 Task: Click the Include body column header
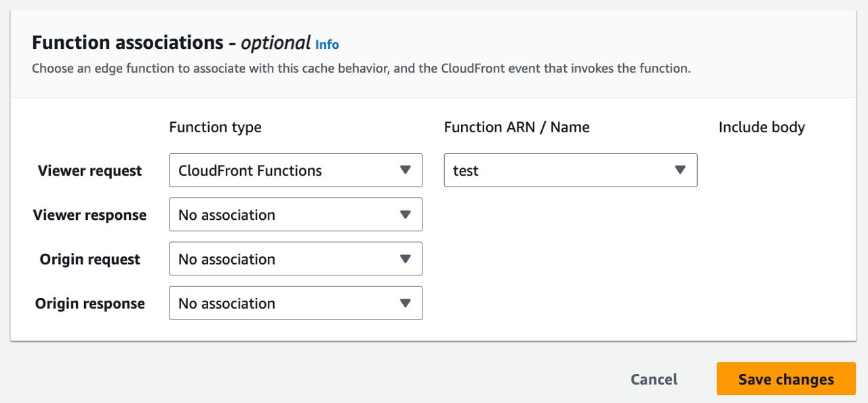click(762, 128)
